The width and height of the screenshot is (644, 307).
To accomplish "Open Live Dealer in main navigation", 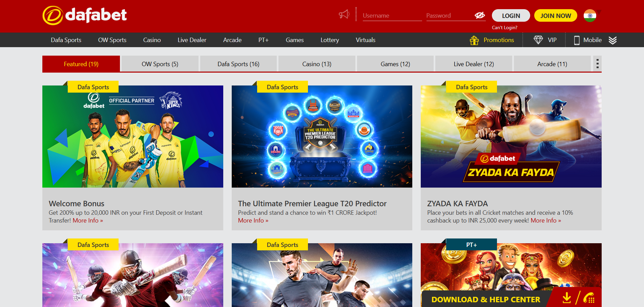I will coord(192,40).
